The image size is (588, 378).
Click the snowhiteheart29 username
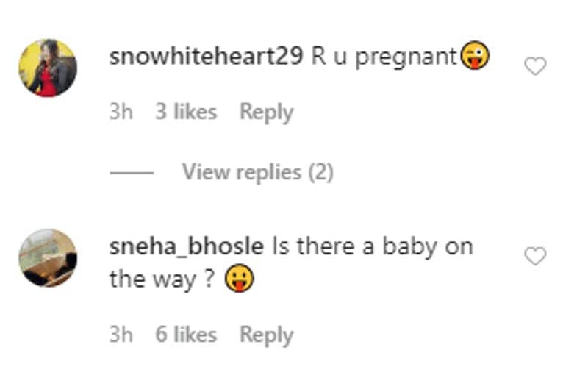pyautogui.click(x=206, y=57)
